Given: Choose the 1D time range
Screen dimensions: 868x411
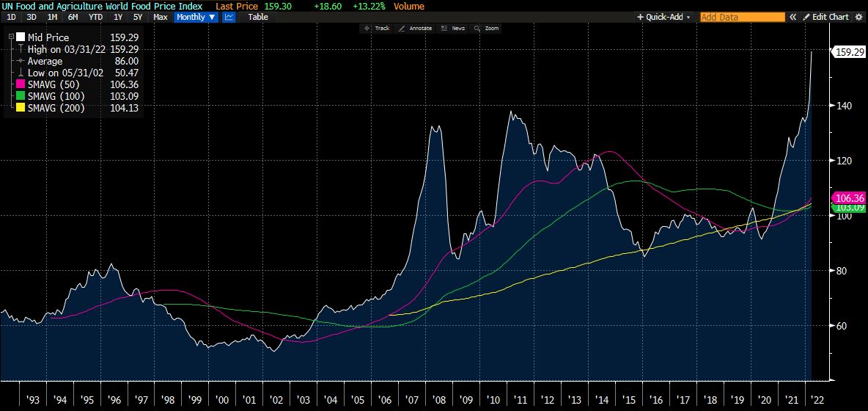Looking at the screenshot, I should [11, 17].
